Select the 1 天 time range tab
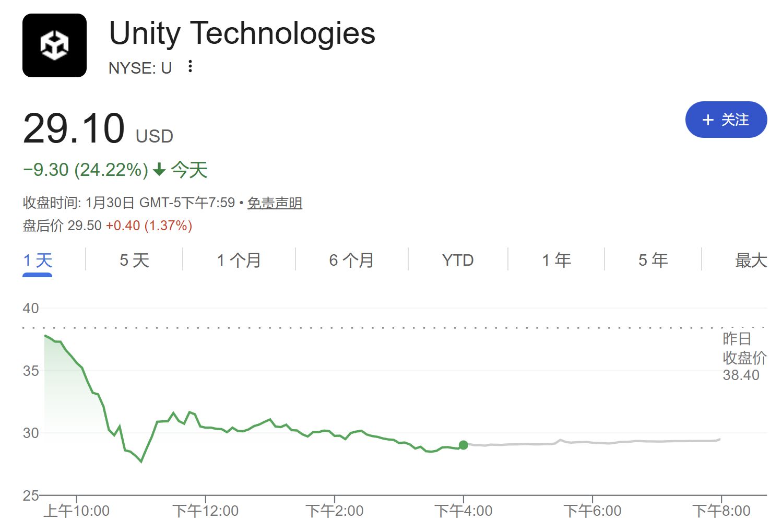 click(x=38, y=260)
